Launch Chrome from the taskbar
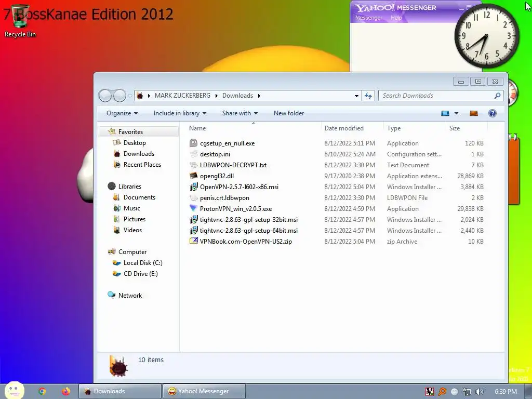532x399 pixels. point(42,391)
